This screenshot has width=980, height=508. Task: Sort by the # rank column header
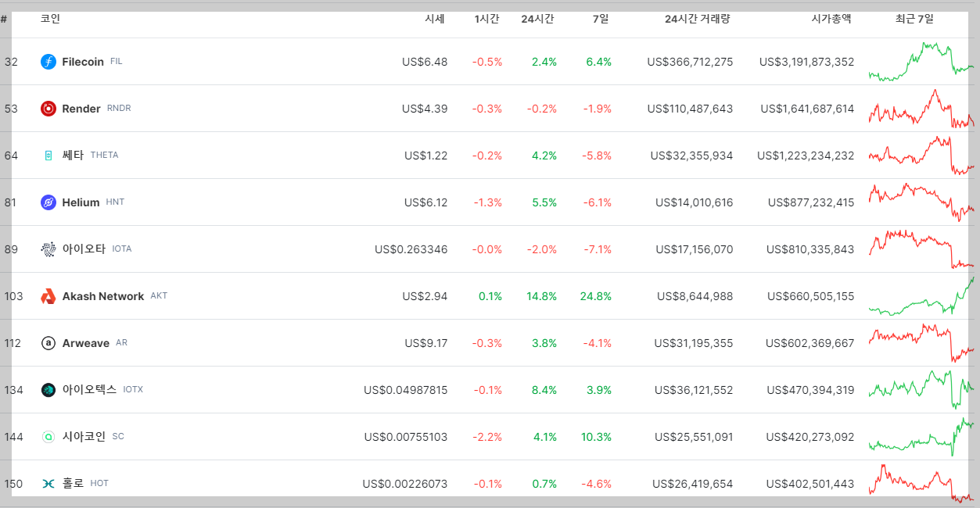(4, 19)
